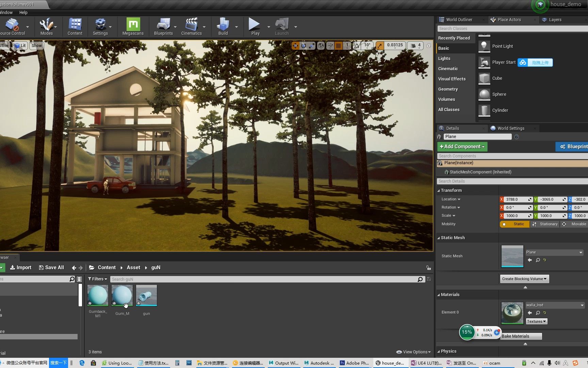Select the Sphere placement actor
This screenshot has width=588, height=368.
(499, 94)
